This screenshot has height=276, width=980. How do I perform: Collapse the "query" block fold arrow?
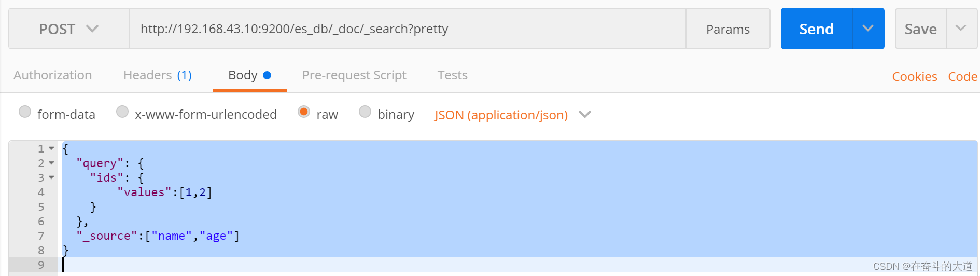pos(51,163)
